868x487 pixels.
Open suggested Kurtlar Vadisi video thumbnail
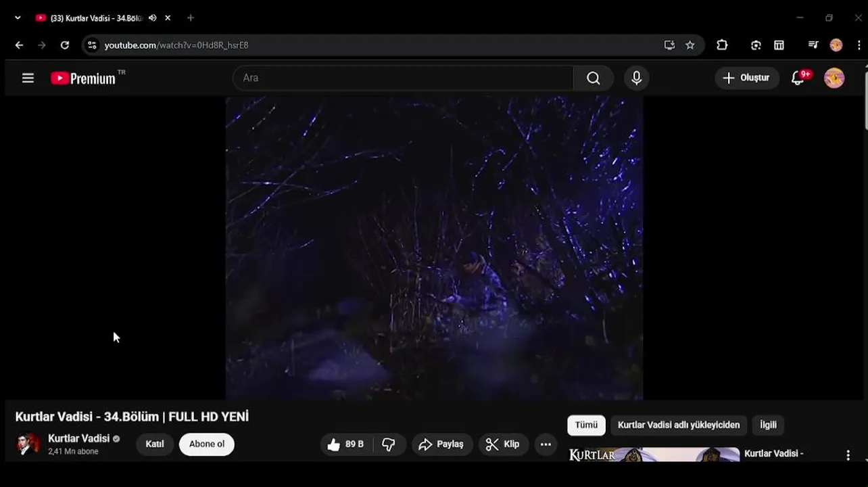[x=654, y=455]
